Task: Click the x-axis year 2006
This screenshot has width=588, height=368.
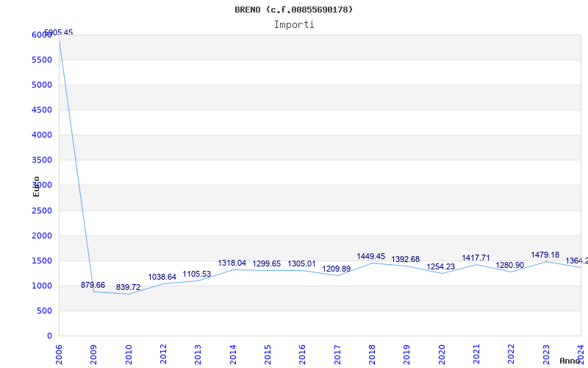Action: 59,355
